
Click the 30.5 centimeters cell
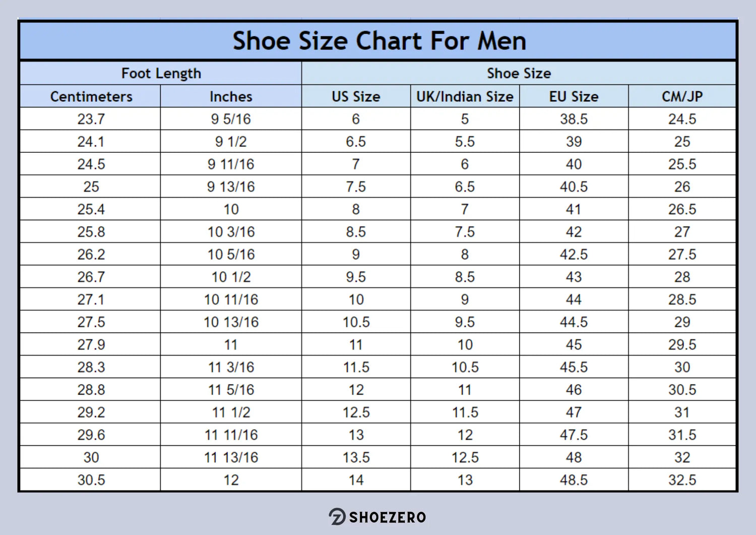click(x=91, y=480)
